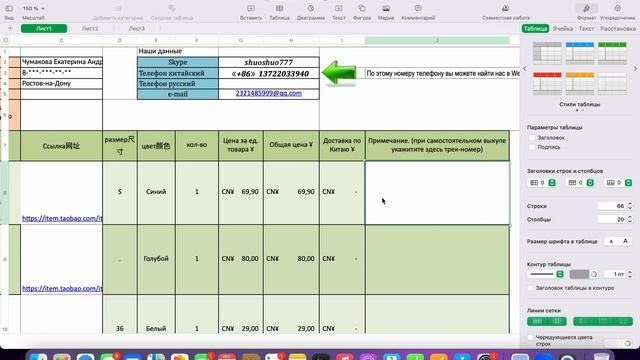
Task: Switch to sheet tab Лист3
Action: pyautogui.click(x=137, y=28)
